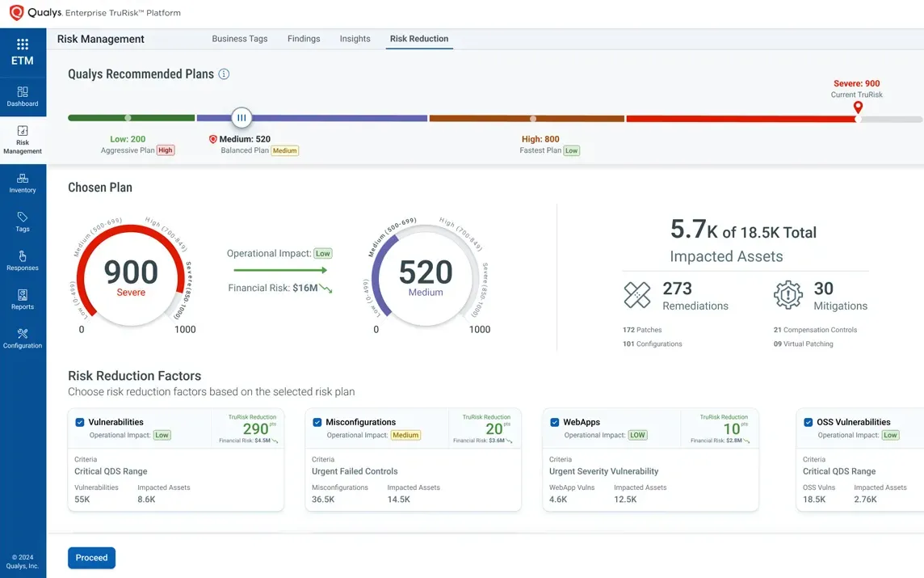Click the Remediations icon in Chosen Plan

click(637, 296)
